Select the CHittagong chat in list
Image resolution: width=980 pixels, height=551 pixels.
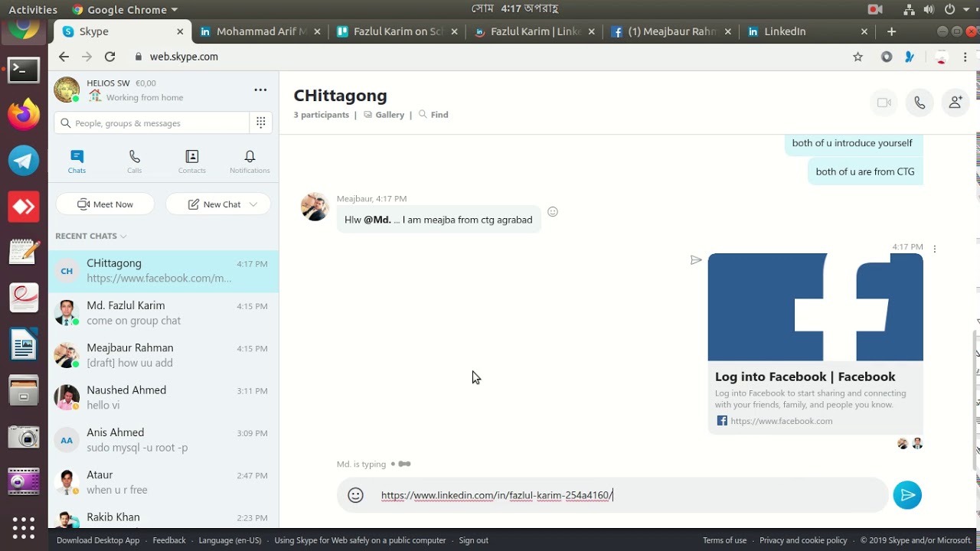163,271
